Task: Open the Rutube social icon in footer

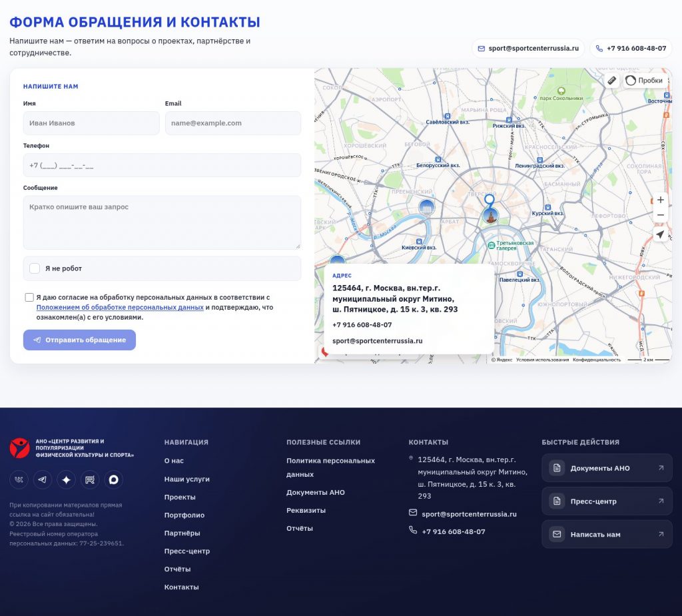Action: click(x=90, y=479)
